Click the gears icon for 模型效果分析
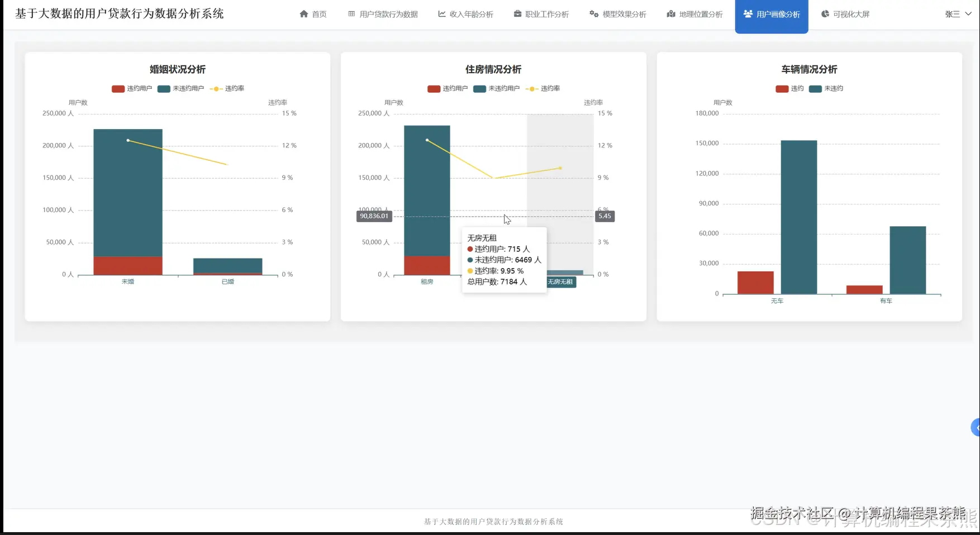 (x=594, y=14)
